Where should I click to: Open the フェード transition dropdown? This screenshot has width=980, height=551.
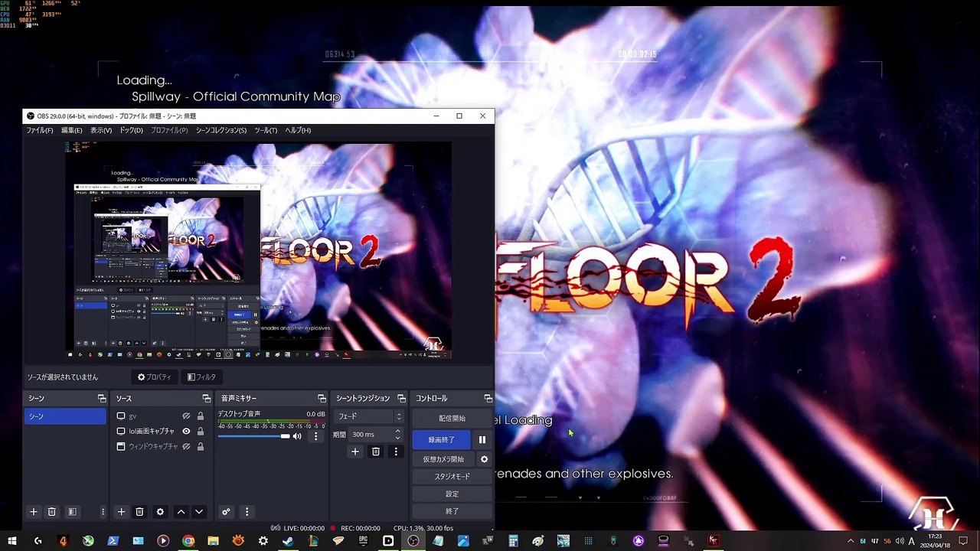369,416
